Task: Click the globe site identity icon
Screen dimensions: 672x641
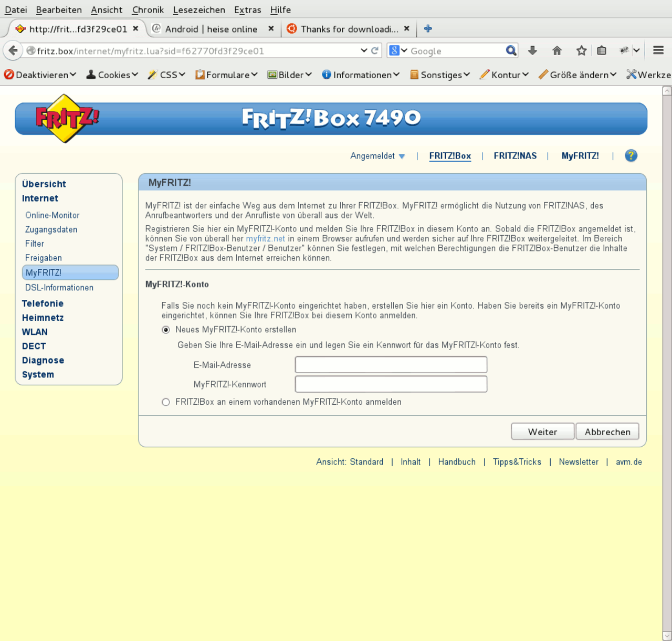Action: click(x=31, y=51)
